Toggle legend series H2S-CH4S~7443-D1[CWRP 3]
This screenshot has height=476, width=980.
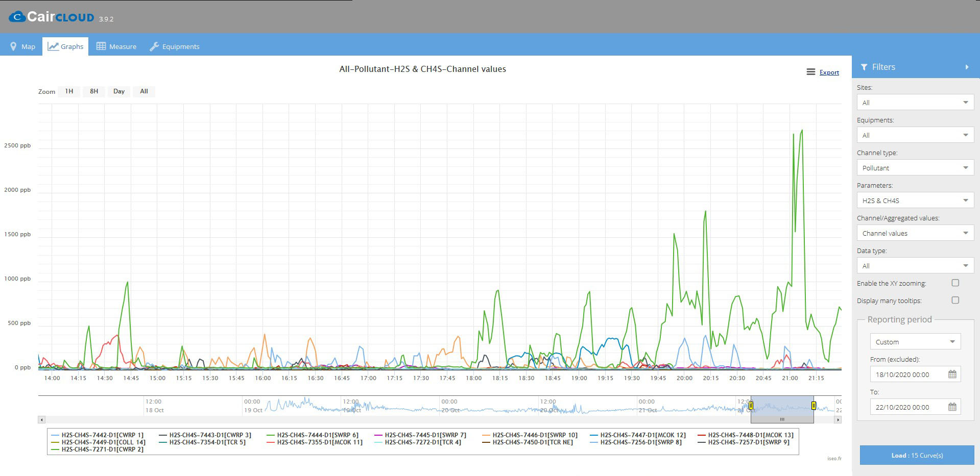tap(205, 435)
